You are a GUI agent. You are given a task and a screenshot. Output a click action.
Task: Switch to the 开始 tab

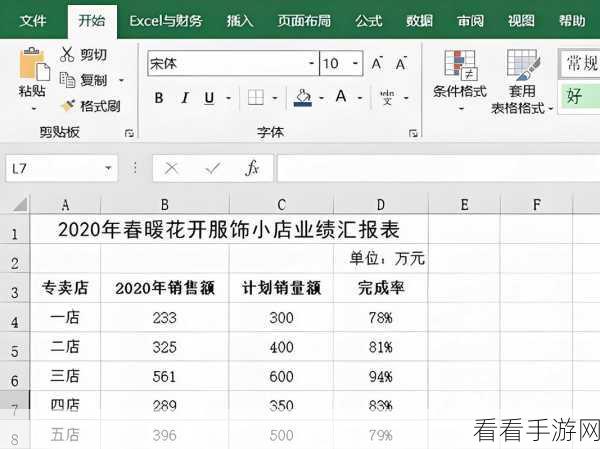[92, 21]
